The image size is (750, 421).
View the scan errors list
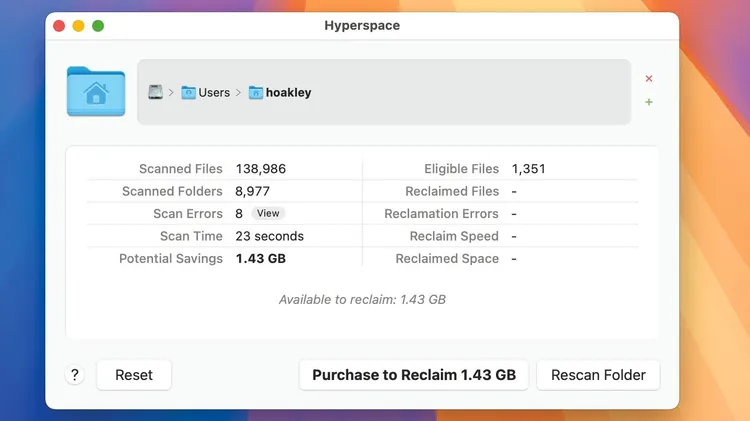[x=267, y=213]
